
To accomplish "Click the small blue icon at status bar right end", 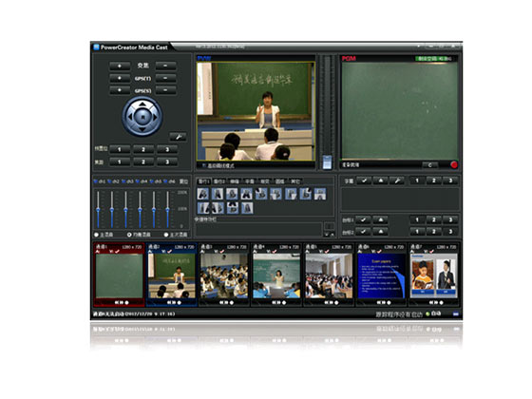I will (x=456, y=314).
